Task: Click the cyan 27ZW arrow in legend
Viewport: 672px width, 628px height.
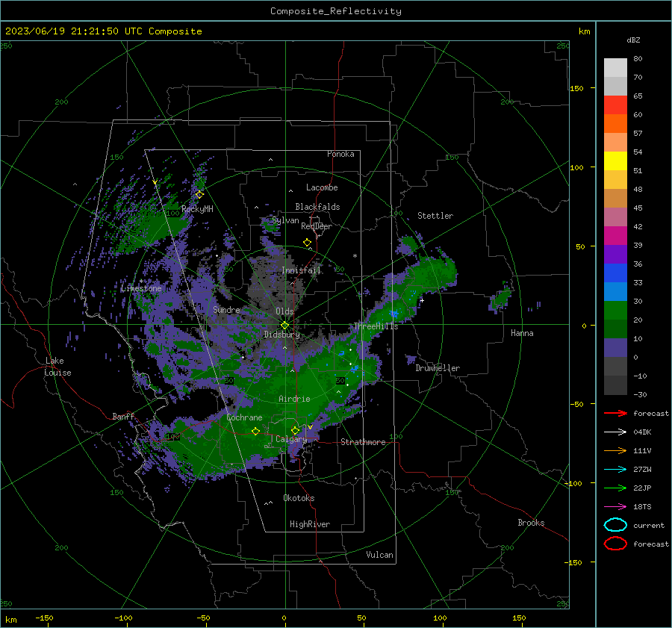Action: 615,470
